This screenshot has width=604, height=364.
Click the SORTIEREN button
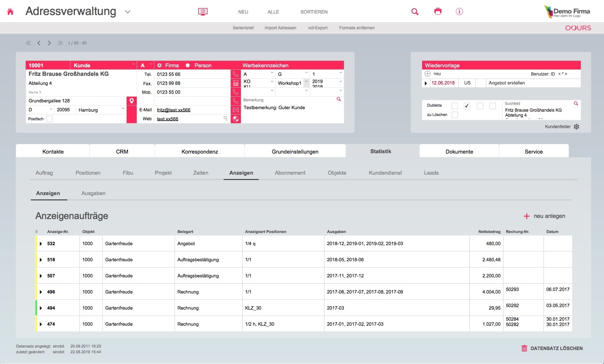[x=314, y=12]
